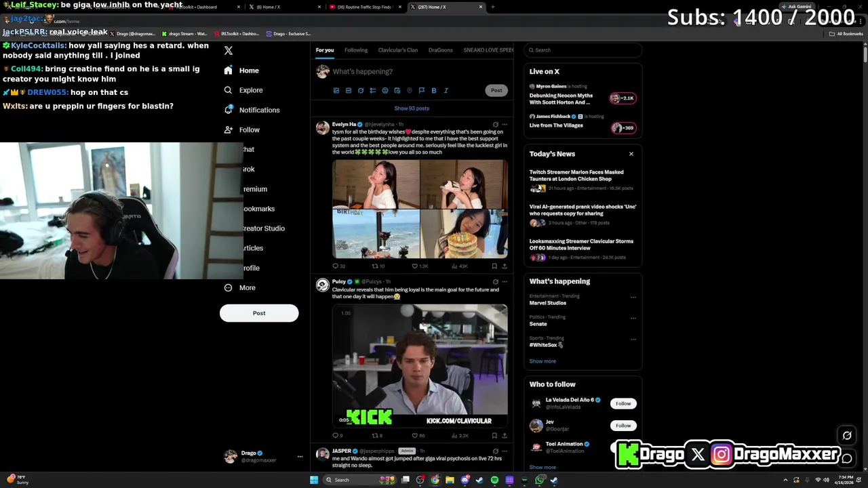868x488 pixels.
Task: Apply bold formatting in composer
Action: [434, 90]
